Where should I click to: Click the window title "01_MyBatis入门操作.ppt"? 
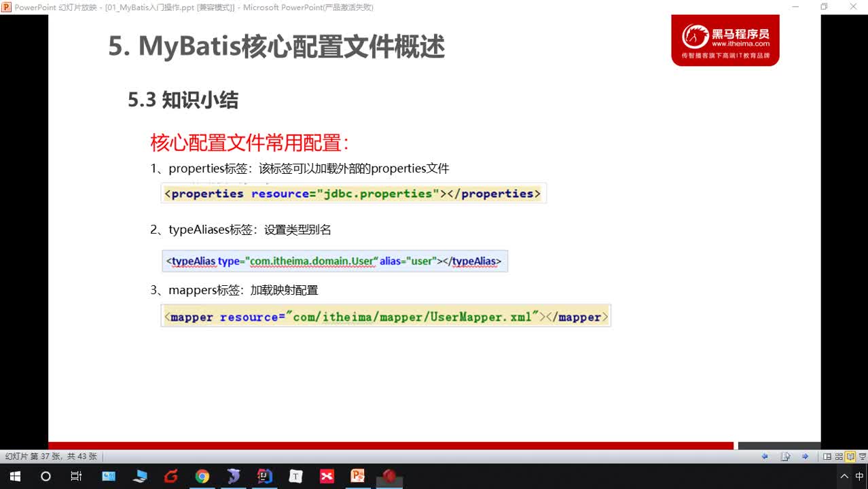[150, 7]
